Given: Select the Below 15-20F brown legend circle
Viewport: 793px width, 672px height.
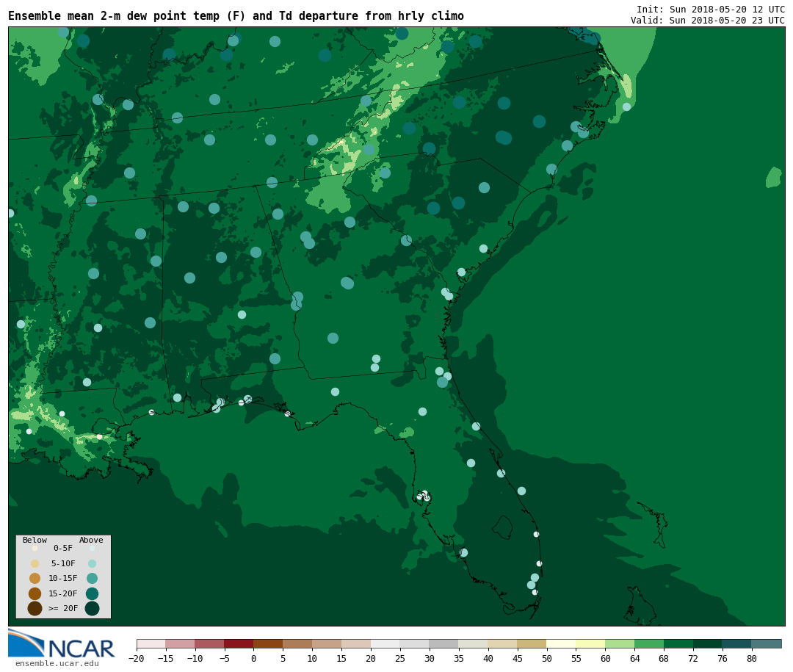Looking at the screenshot, I should [x=35, y=593].
